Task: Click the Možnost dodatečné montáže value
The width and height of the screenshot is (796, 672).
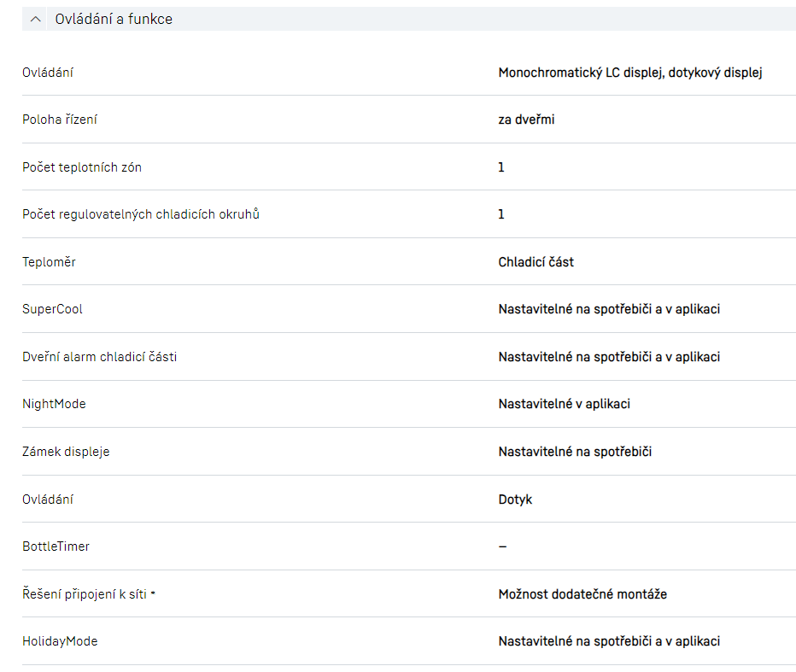Action: pyautogui.click(x=582, y=593)
